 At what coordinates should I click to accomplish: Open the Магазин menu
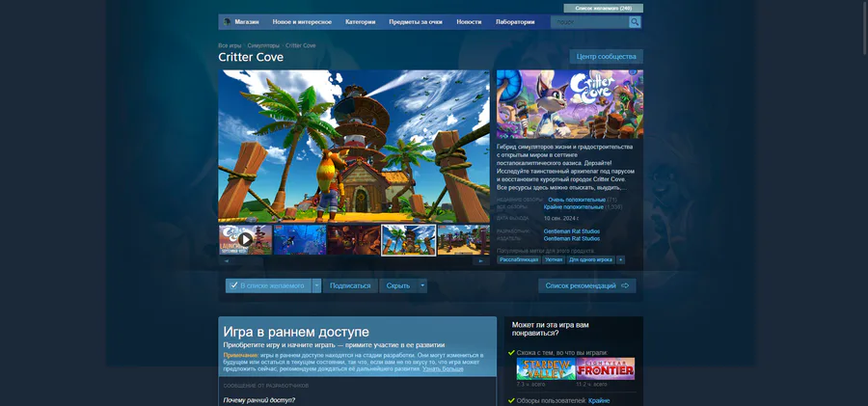click(x=246, y=22)
